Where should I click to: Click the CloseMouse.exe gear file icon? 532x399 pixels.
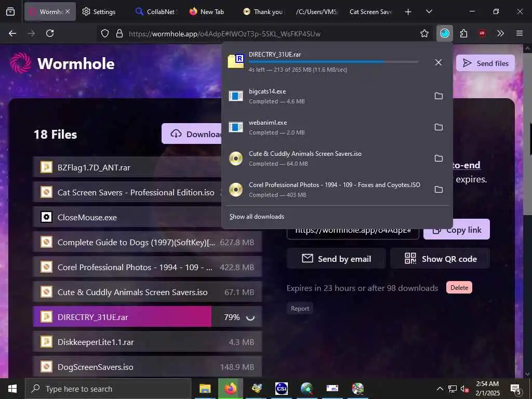point(46,217)
